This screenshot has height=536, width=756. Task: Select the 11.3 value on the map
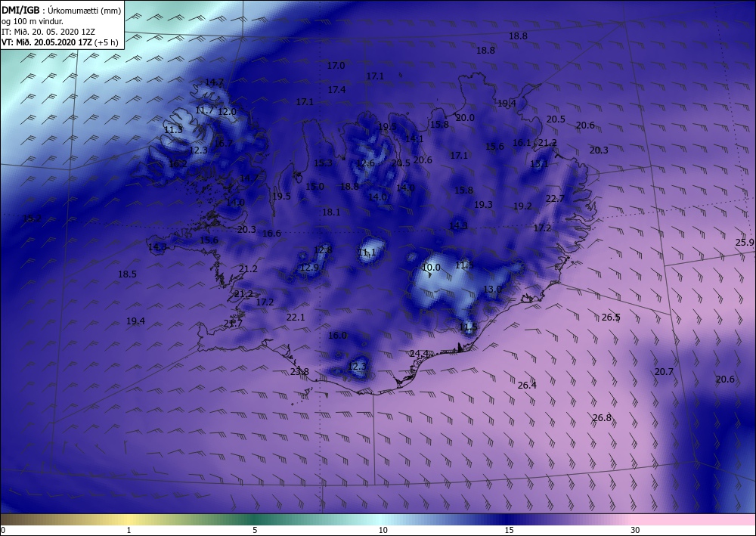tap(173, 130)
